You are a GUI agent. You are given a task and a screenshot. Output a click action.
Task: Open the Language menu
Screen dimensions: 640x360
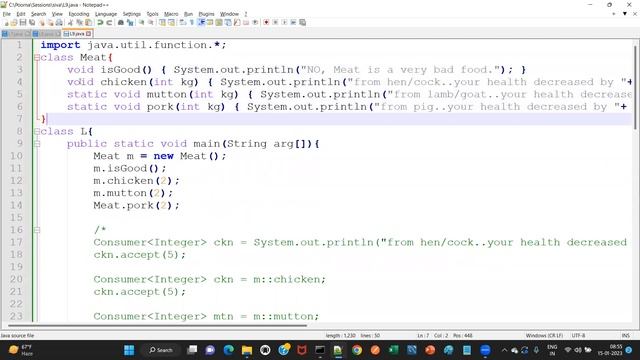coord(106,14)
